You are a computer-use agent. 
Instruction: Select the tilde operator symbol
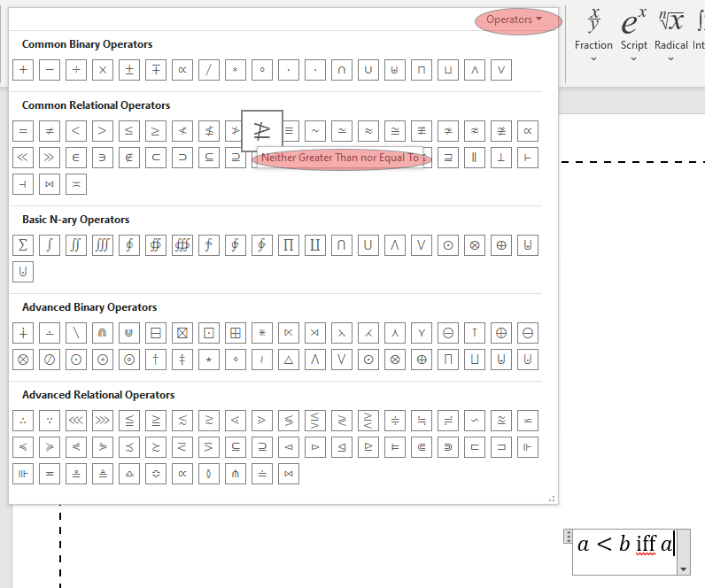pos(315,131)
